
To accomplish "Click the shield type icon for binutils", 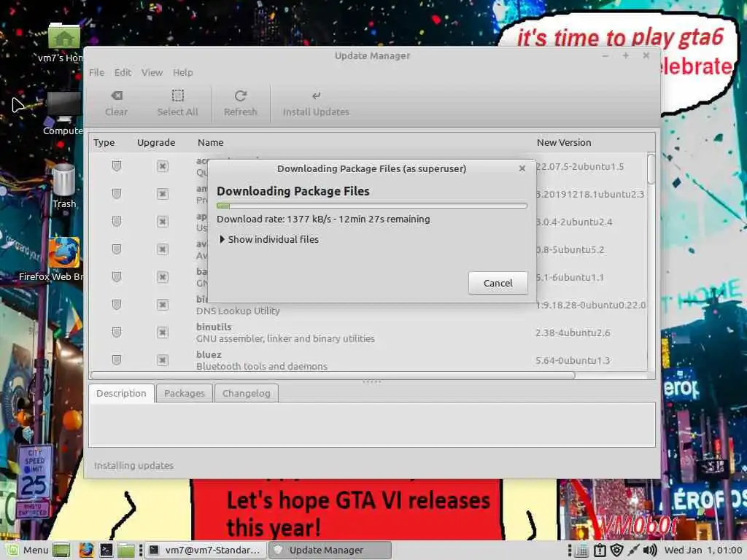I will click(116, 332).
